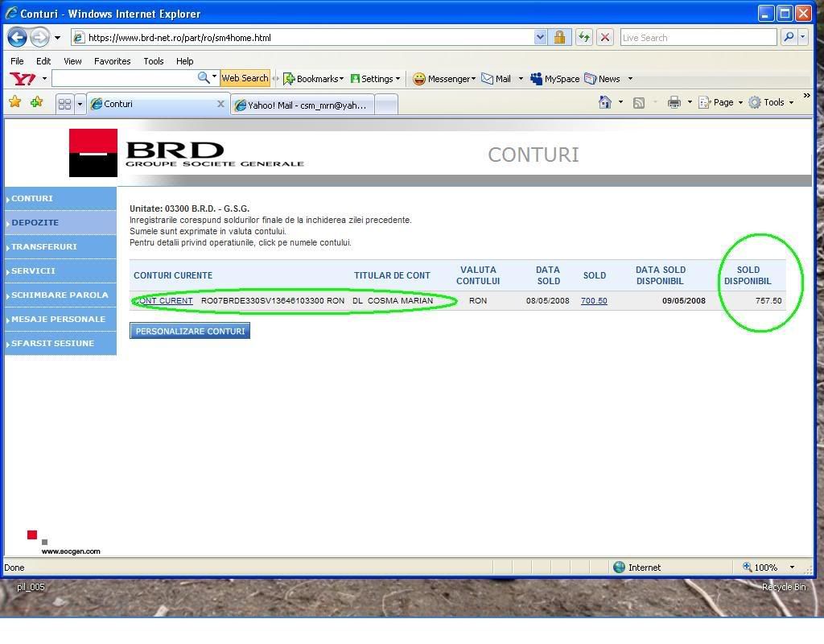Expand the address bar history dropdown
The height and width of the screenshot is (644, 824).
point(540,38)
